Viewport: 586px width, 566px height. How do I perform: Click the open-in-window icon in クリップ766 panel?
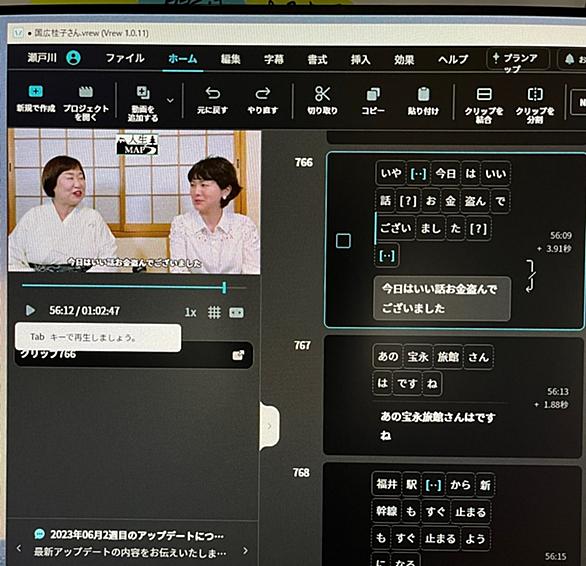[x=238, y=355]
